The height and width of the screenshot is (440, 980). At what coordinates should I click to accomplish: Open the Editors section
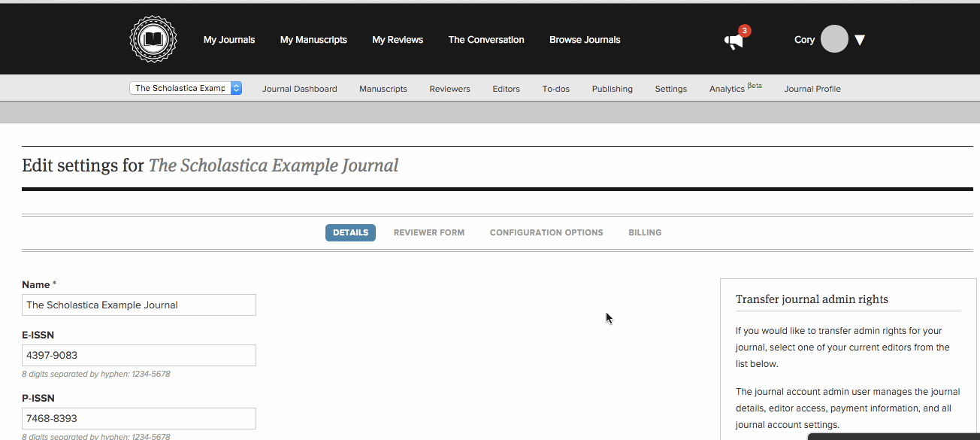click(506, 89)
